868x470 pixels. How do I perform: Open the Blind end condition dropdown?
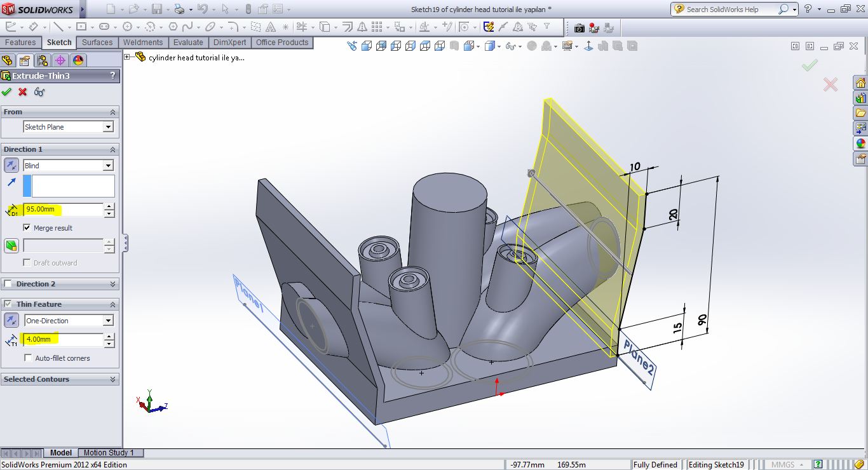[108, 165]
